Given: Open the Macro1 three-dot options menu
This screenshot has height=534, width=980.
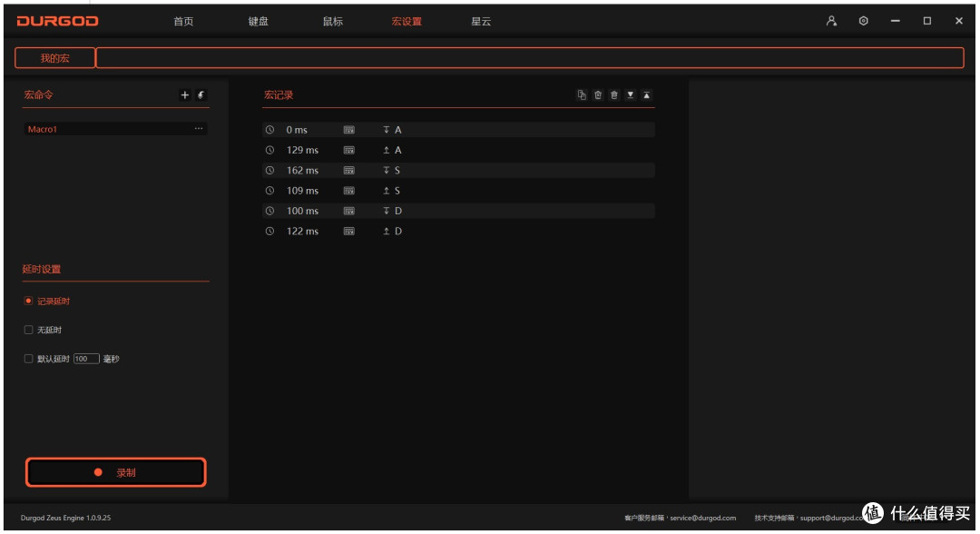Looking at the screenshot, I should click(198, 128).
